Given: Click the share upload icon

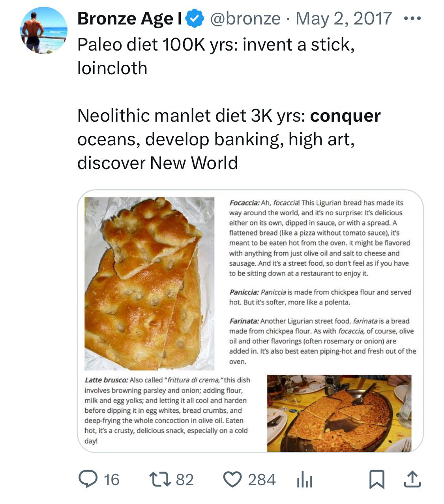Looking at the screenshot, I should pyautogui.click(x=412, y=479).
